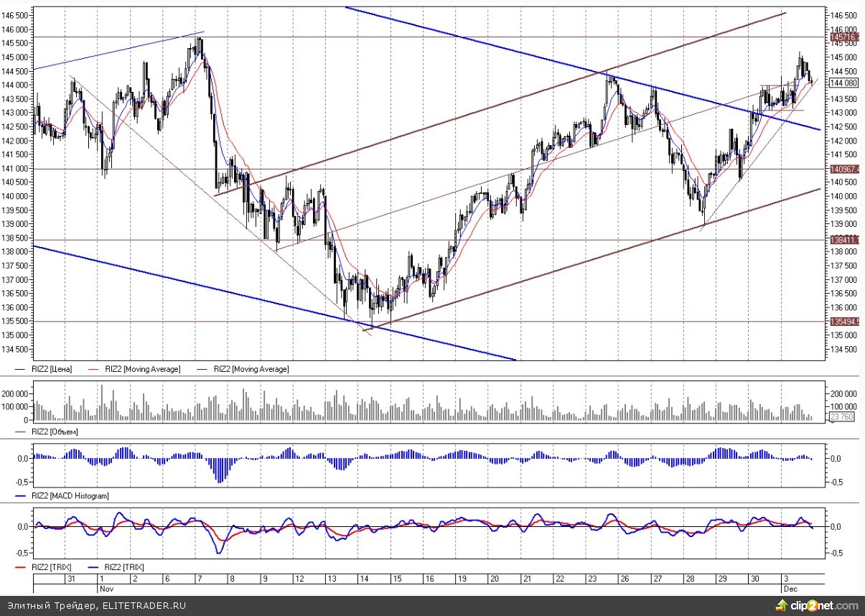Select the RIZ2 [Цена] legend label
This screenshot has width=865, height=616.
point(52,369)
